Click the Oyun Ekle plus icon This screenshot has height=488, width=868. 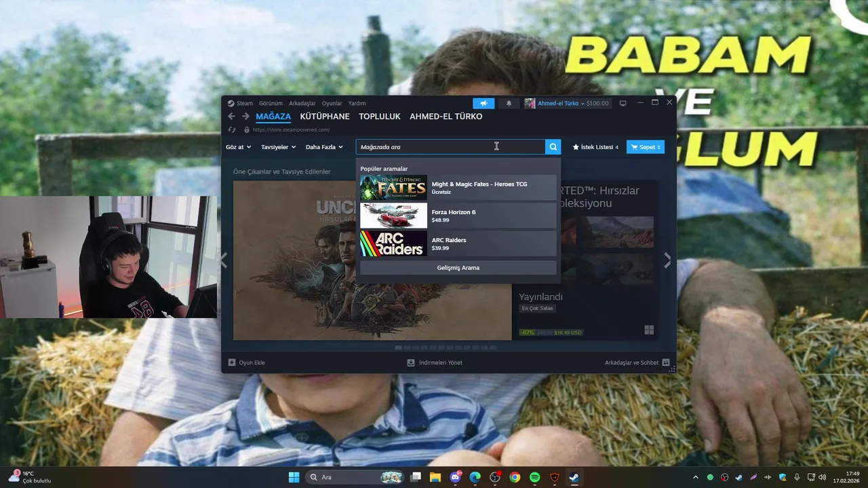[x=232, y=363]
